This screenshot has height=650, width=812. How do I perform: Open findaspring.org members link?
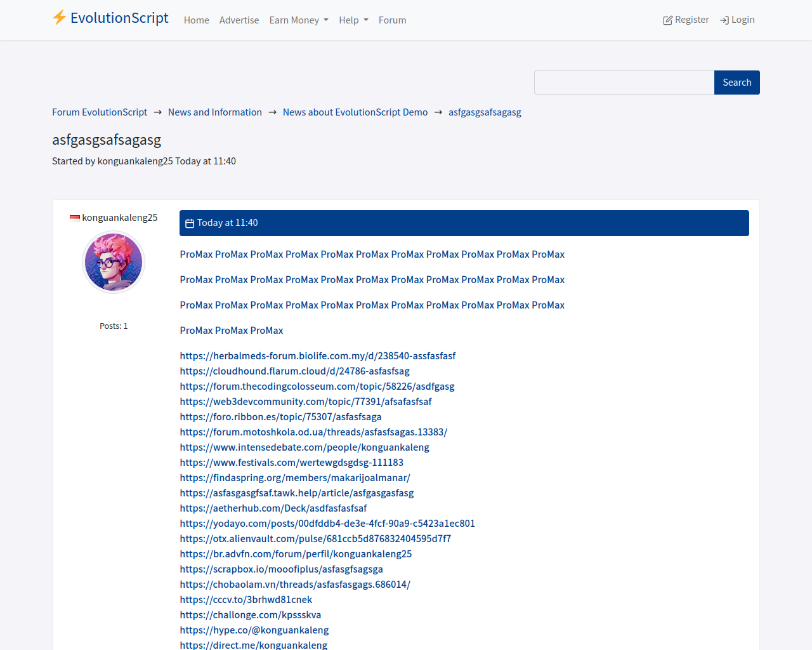click(295, 478)
